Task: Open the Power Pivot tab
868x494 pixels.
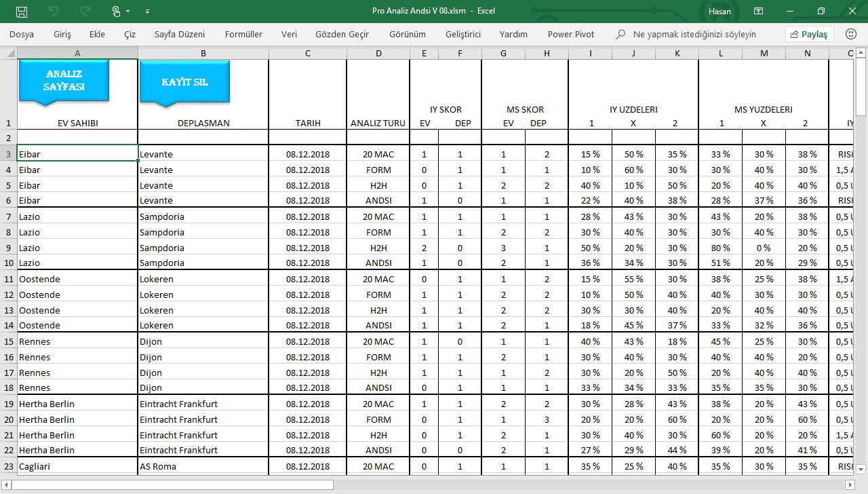Action: click(x=571, y=34)
